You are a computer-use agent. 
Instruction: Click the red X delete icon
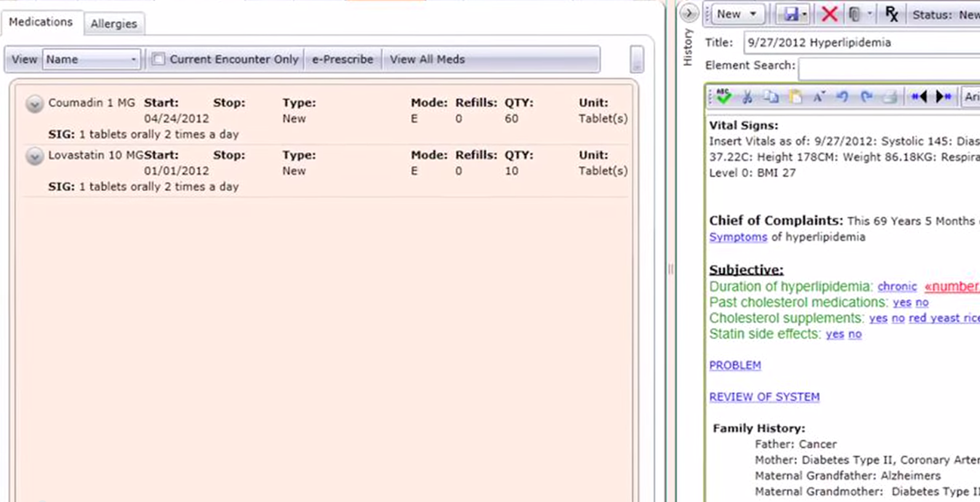(x=829, y=14)
